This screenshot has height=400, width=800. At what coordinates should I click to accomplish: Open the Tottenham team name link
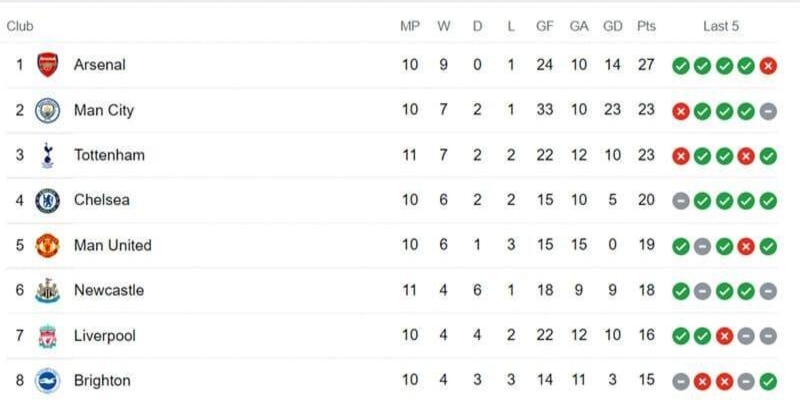pyautogui.click(x=109, y=155)
